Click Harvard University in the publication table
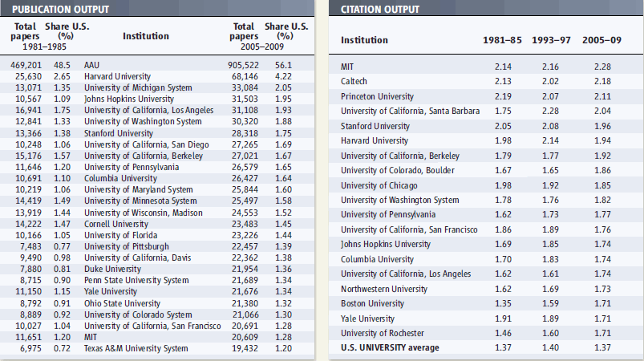This screenshot has width=644, height=361. pos(117,76)
